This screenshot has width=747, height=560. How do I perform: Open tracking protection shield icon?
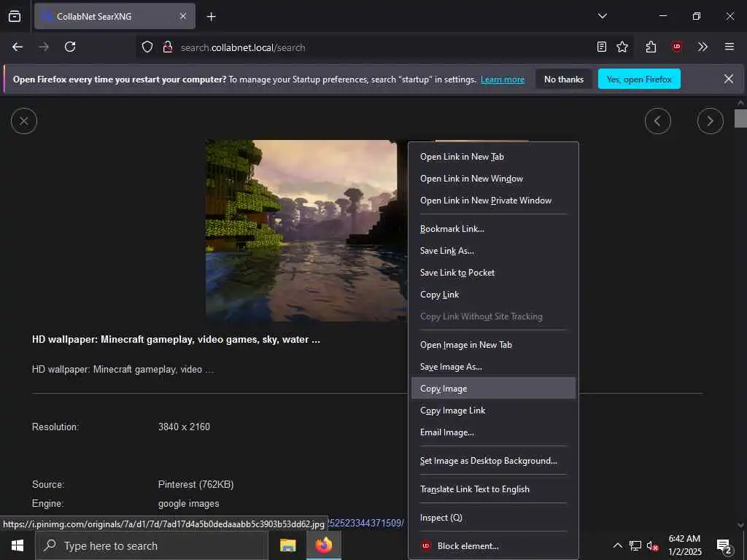coord(147,47)
